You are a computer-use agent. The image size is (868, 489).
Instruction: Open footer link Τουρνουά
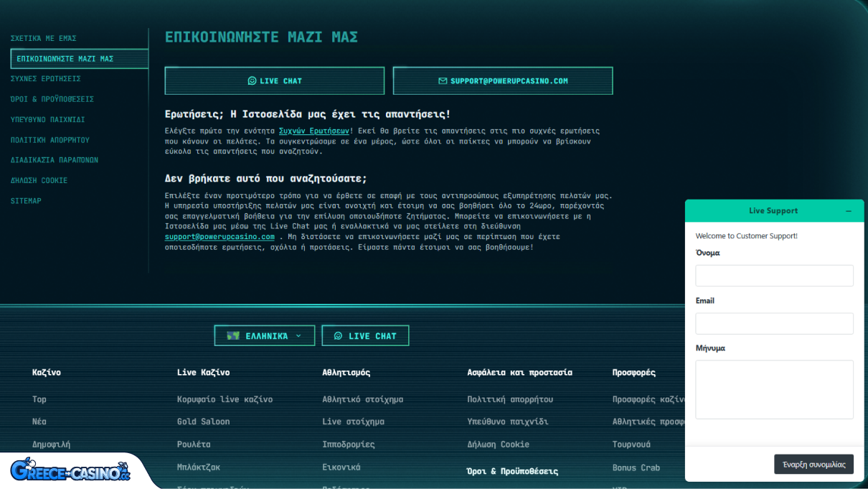[632, 444]
